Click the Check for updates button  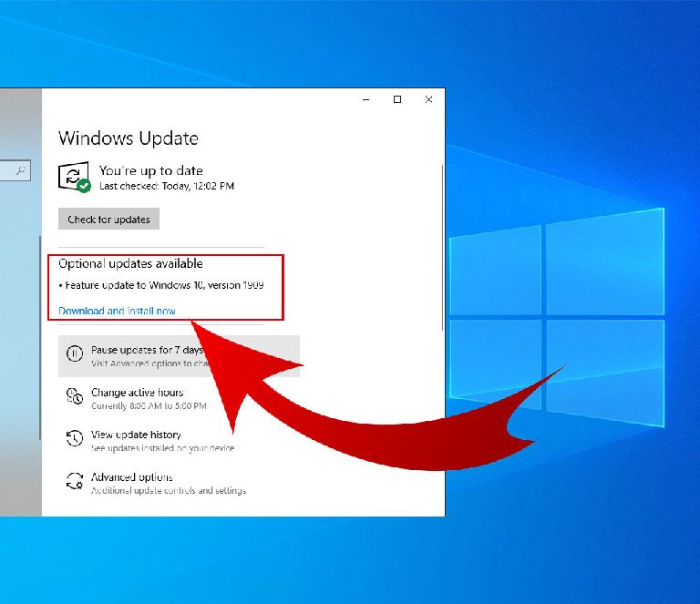pos(108,219)
